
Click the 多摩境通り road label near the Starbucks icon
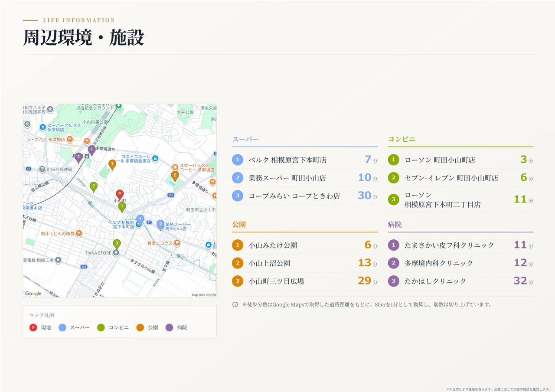click(x=199, y=187)
